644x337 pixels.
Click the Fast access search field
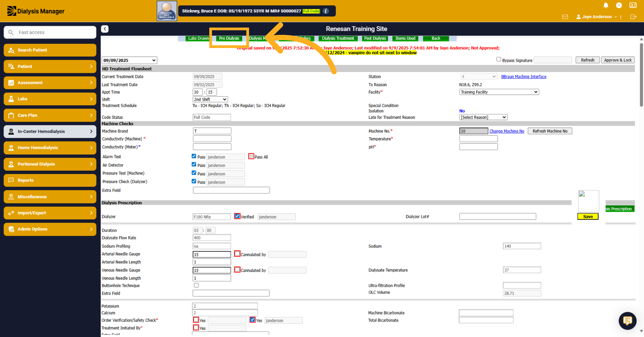coord(50,32)
